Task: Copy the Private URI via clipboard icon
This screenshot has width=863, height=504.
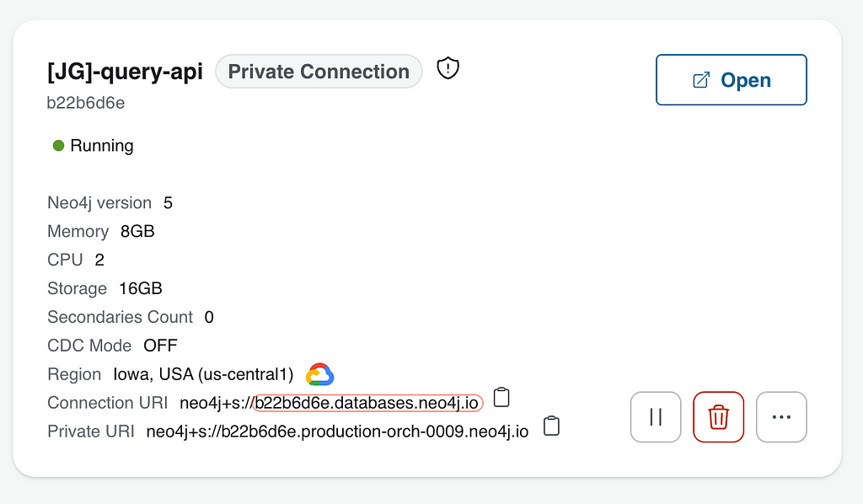Action: (551, 426)
